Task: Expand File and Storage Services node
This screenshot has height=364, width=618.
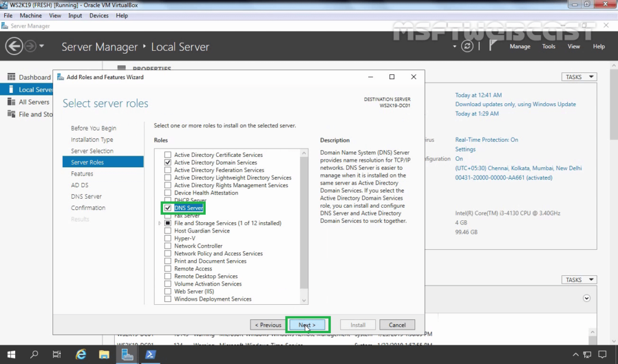Action: pos(159,223)
